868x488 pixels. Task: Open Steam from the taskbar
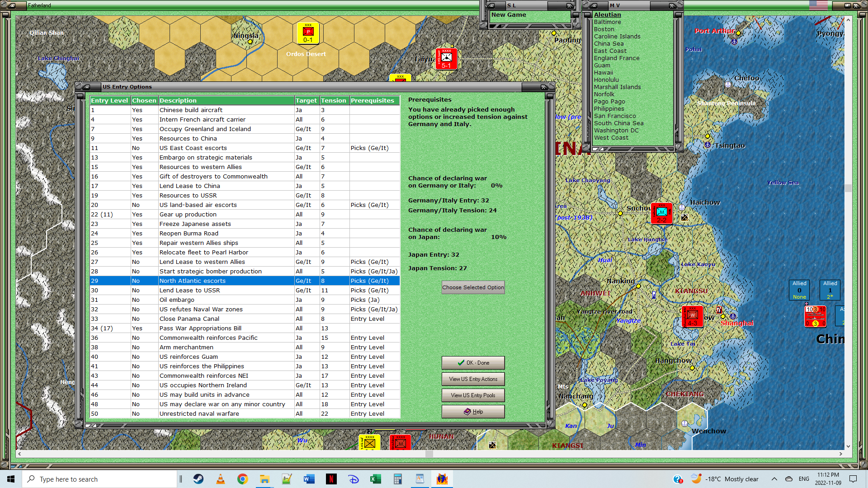coord(198,479)
